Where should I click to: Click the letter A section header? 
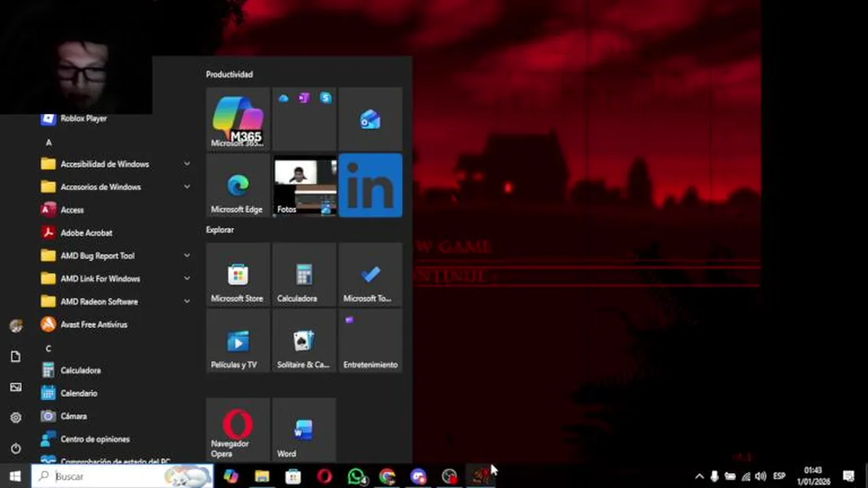(48, 142)
